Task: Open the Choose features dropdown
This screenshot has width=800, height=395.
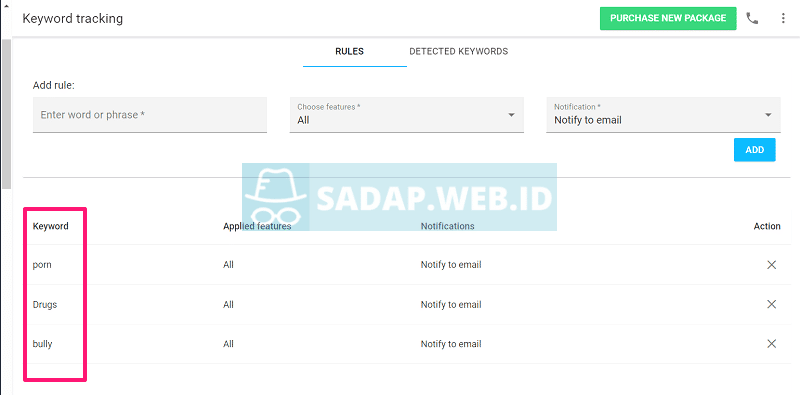Action: point(407,115)
